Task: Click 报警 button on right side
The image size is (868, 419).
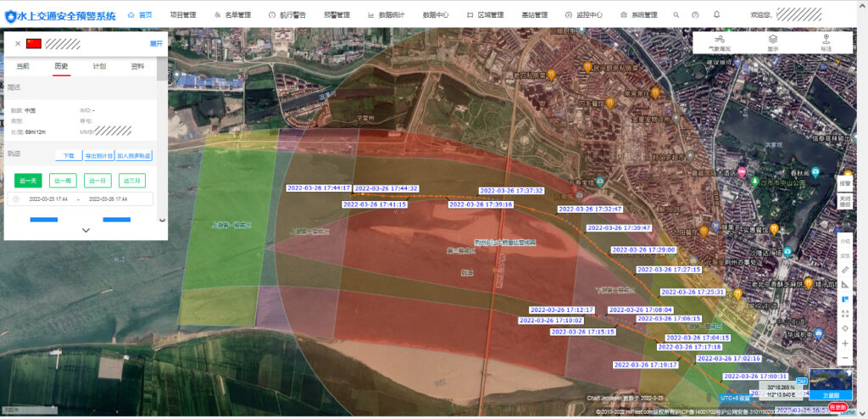Action: (x=845, y=183)
